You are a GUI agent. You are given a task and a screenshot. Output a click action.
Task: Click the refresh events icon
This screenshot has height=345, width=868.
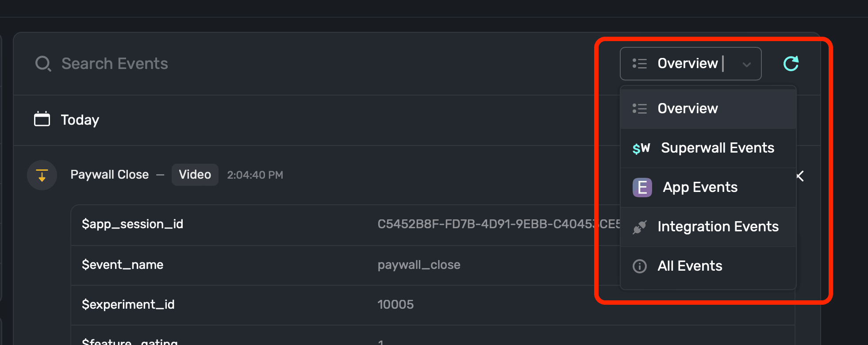(x=791, y=64)
